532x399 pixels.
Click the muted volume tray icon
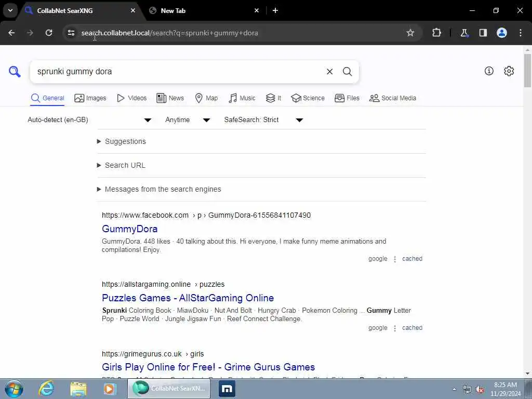tap(480, 390)
